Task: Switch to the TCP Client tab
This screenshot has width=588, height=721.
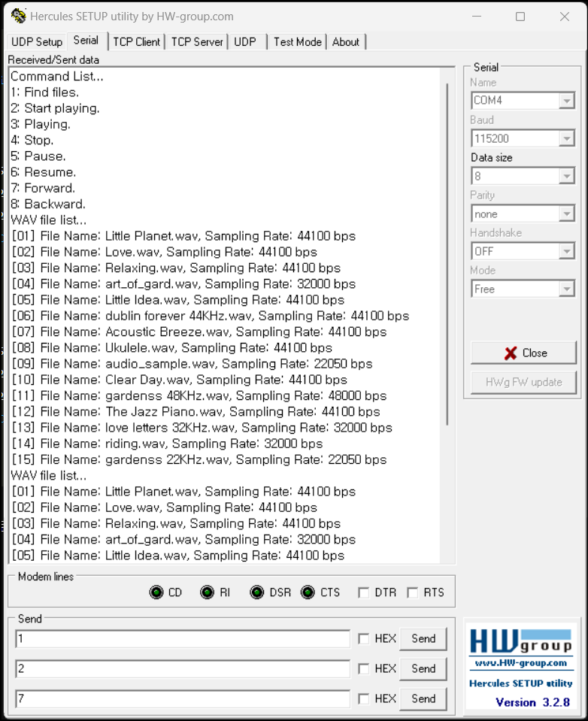Action: (137, 42)
